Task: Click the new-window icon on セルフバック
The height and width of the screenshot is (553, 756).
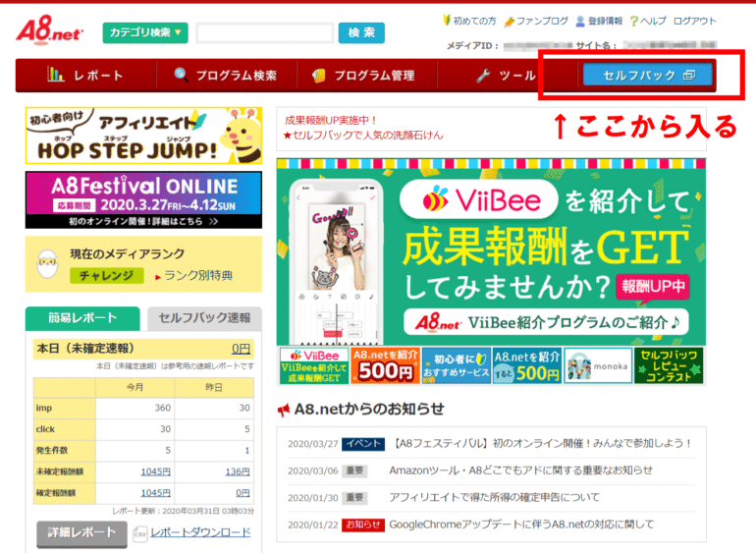Action: point(689,75)
